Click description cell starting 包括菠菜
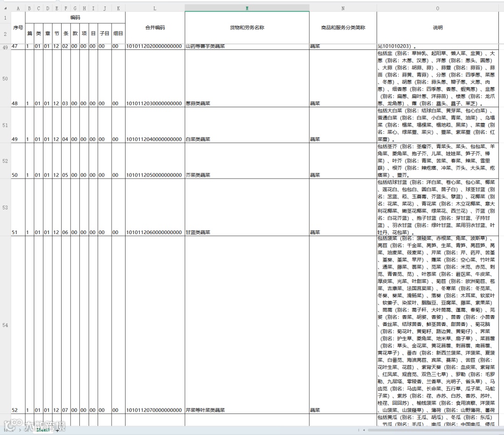The height and width of the screenshot is (435, 504). pyautogui.click(x=437, y=325)
